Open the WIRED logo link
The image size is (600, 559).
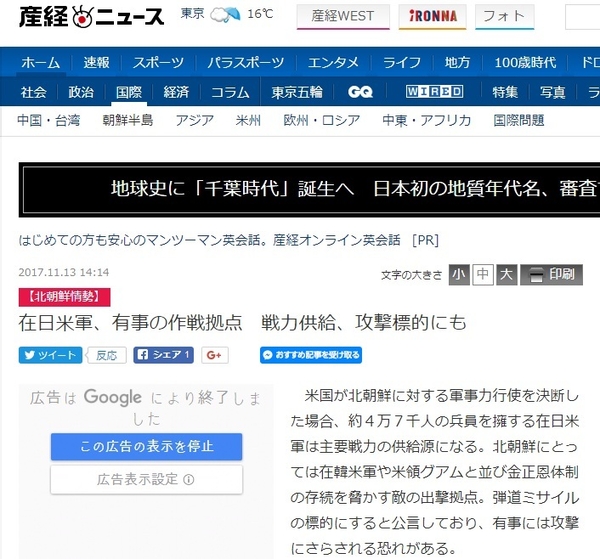[434, 91]
